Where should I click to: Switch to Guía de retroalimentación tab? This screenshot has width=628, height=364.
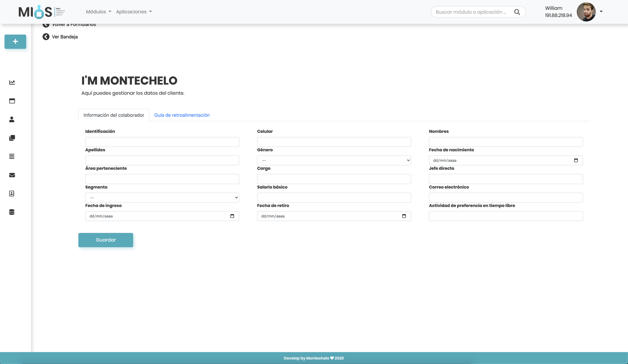[182, 115]
